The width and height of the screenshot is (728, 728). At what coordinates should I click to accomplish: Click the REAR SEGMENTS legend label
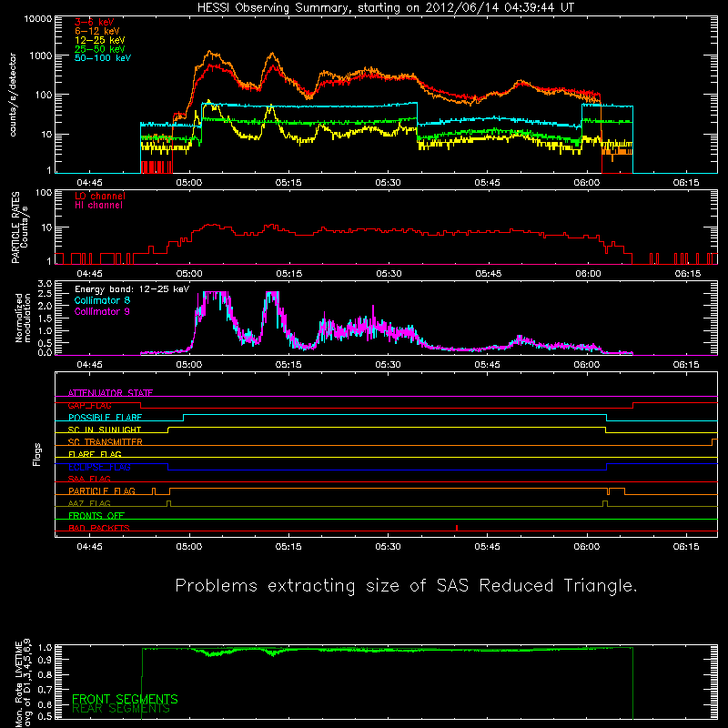tap(121, 709)
